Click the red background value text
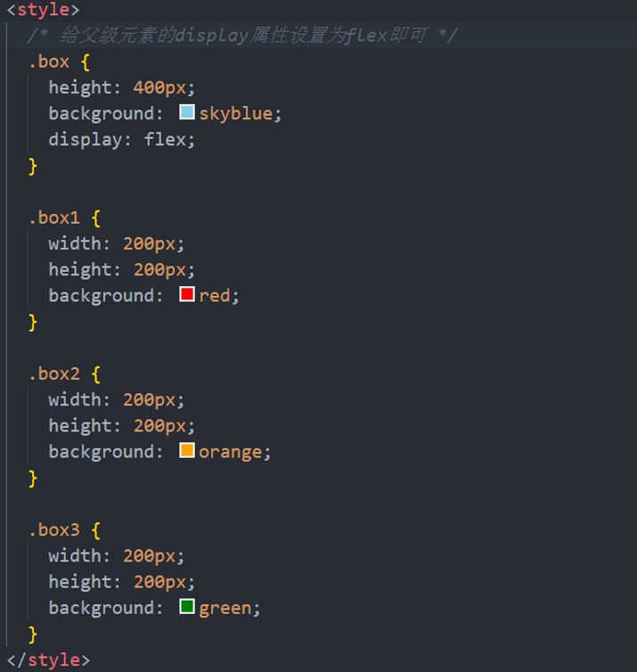637x672 pixels. [216, 295]
